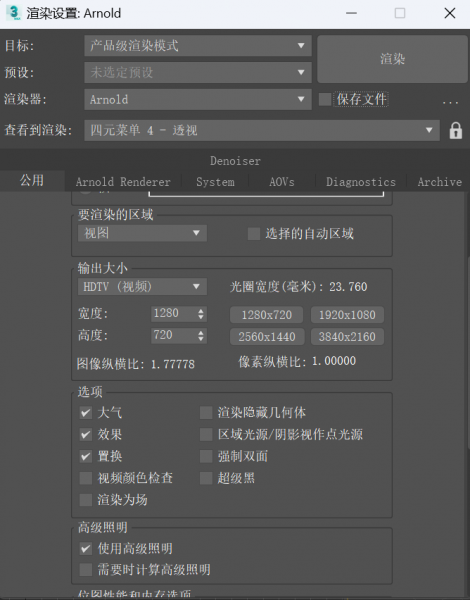The image size is (470, 600).
Task: Click the 高度 height input field
Action: pyautogui.click(x=173, y=335)
